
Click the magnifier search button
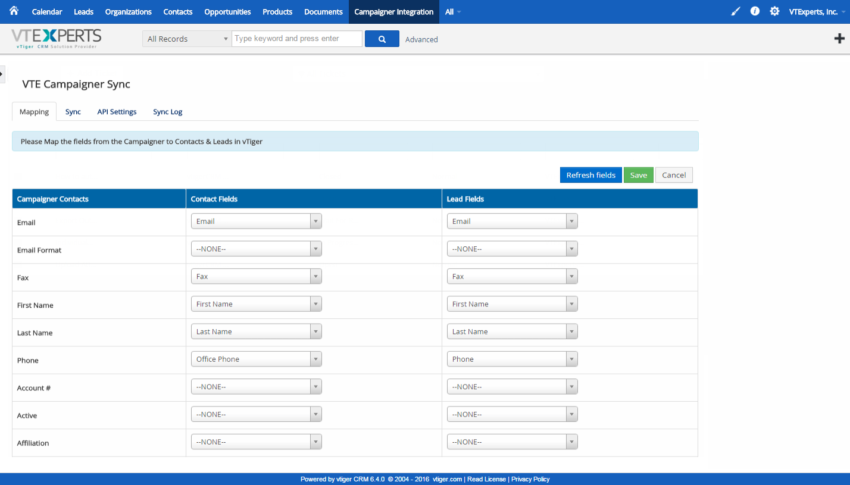pyautogui.click(x=382, y=39)
